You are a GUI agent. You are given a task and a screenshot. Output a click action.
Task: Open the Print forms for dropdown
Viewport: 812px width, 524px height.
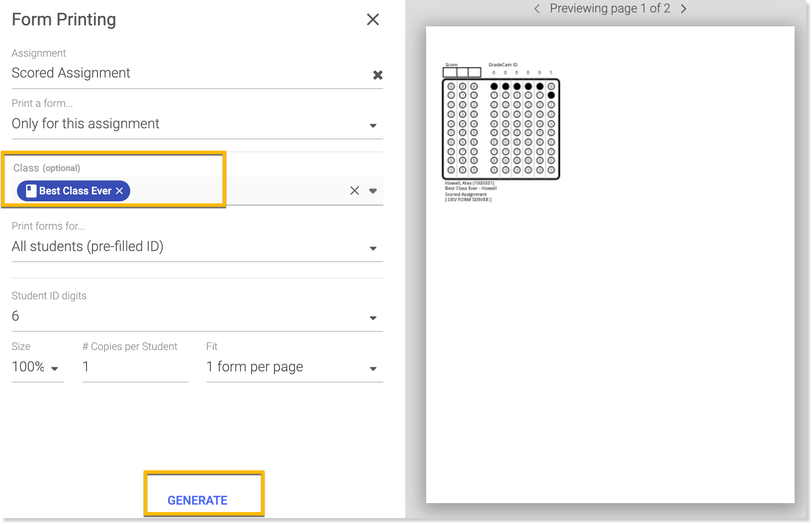pos(373,248)
